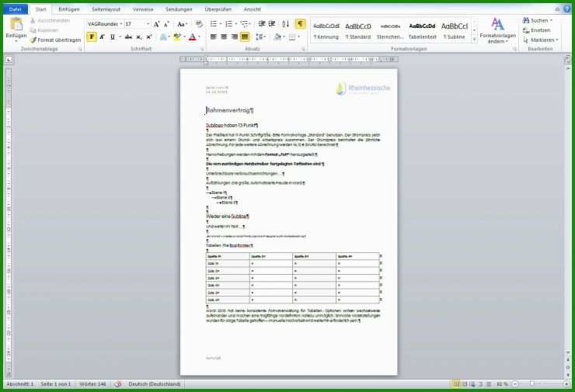Screen dimensions: 575x392
Task: Click the text effects icon
Action: [x=163, y=37]
